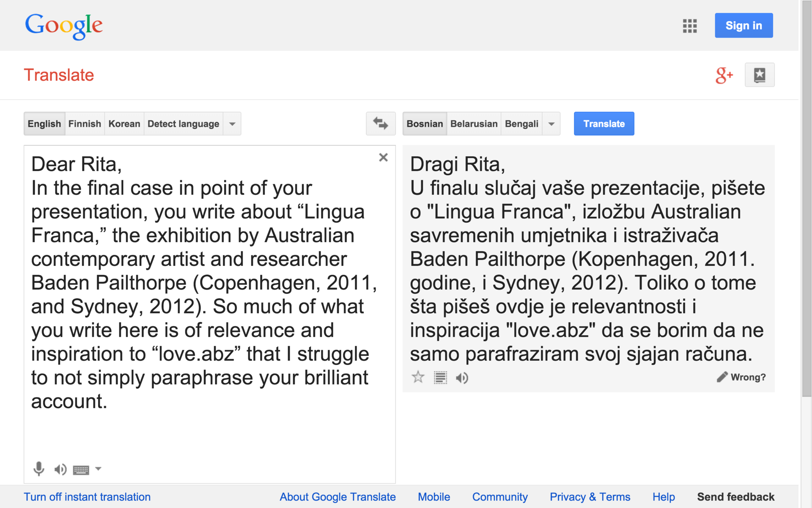Switch target language to Belarusian
Image resolution: width=812 pixels, height=508 pixels.
click(474, 124)
